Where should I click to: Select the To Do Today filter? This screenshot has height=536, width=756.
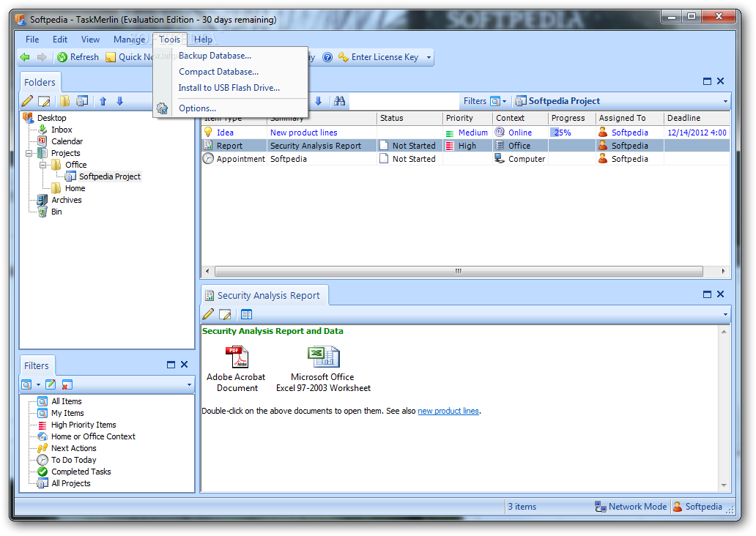[74, 461]
